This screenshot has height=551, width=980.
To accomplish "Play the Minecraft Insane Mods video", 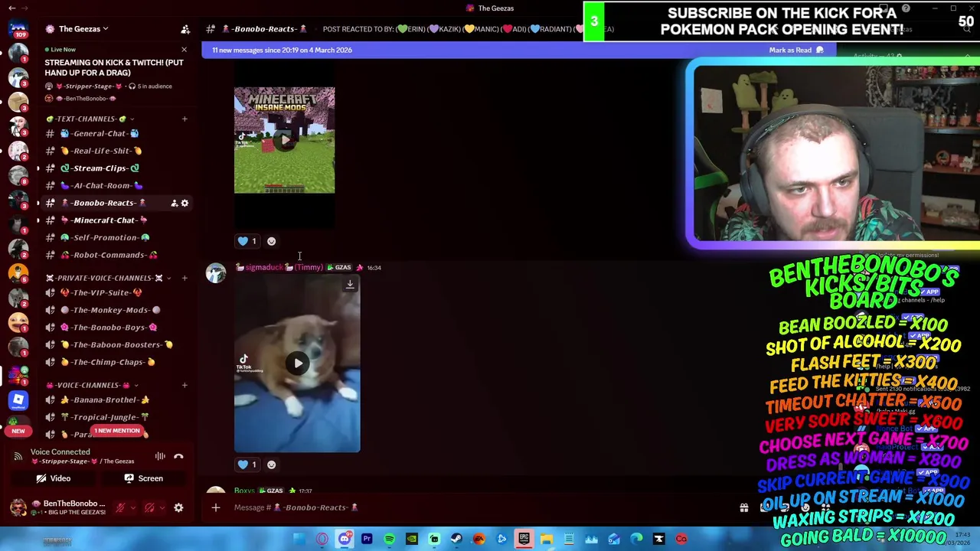I will point(284,140).
